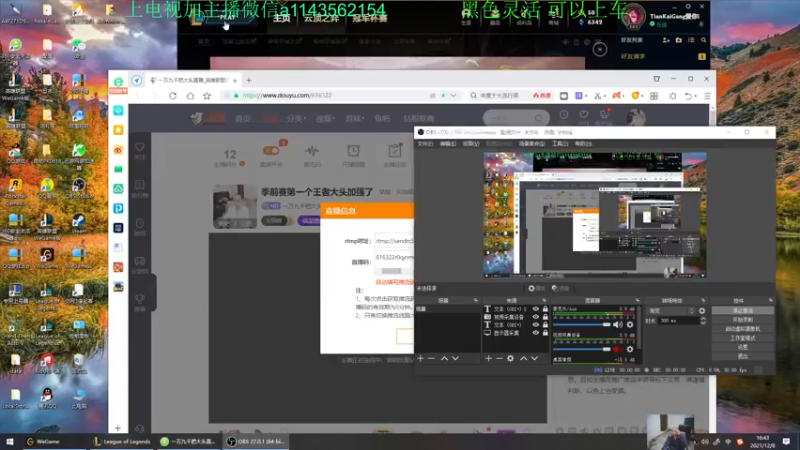The image size is (800, 450).
Task: Open OBS 文件 menu
Action: (x=425, y=144)
